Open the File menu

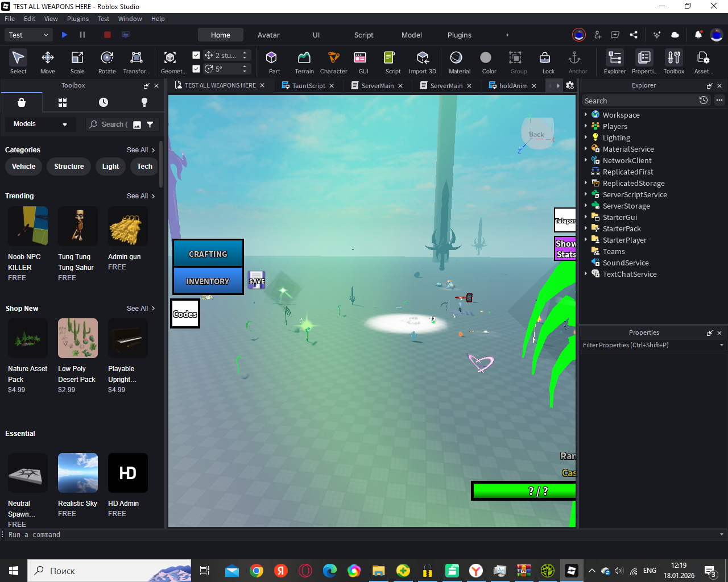(x=10, y=19)
